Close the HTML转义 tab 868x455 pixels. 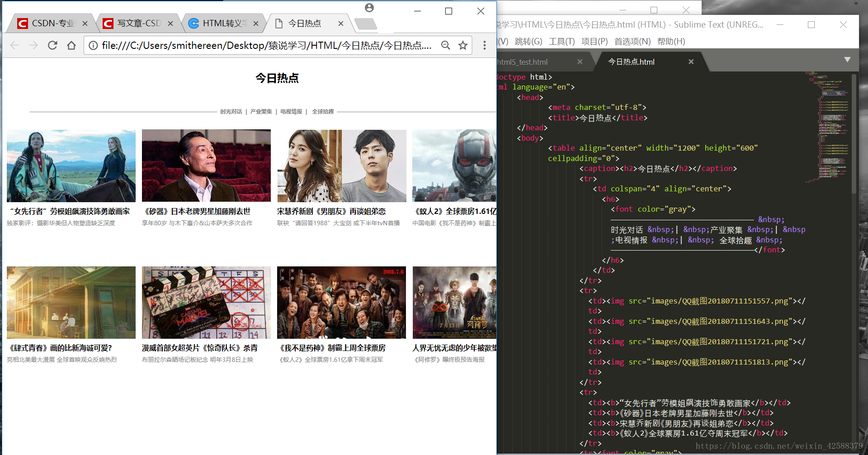tap(256, 24)
